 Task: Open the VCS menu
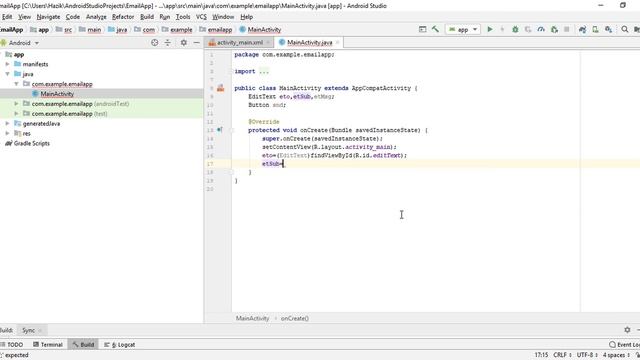[201, 17]
